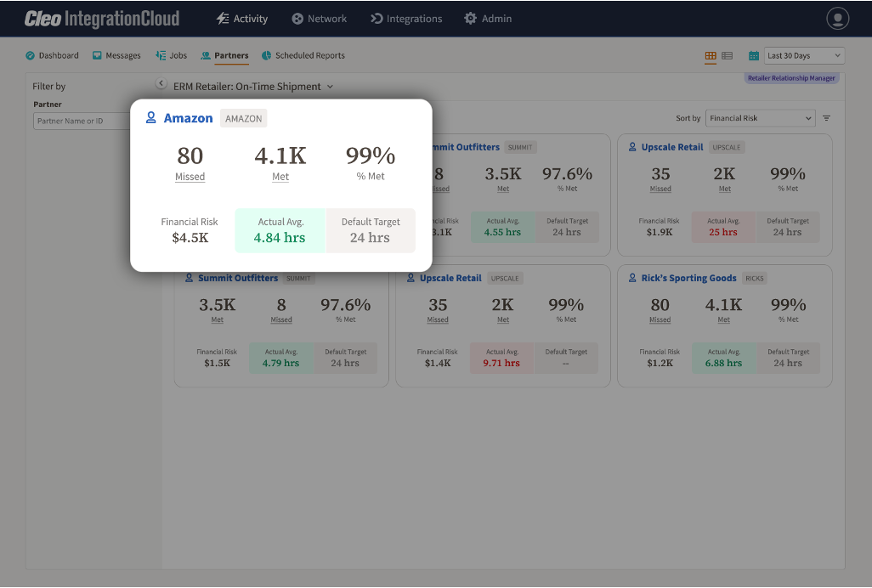Go to the Cleo IntegrationCloud logo home
872x588 pixels.
(x=102, y=19)
